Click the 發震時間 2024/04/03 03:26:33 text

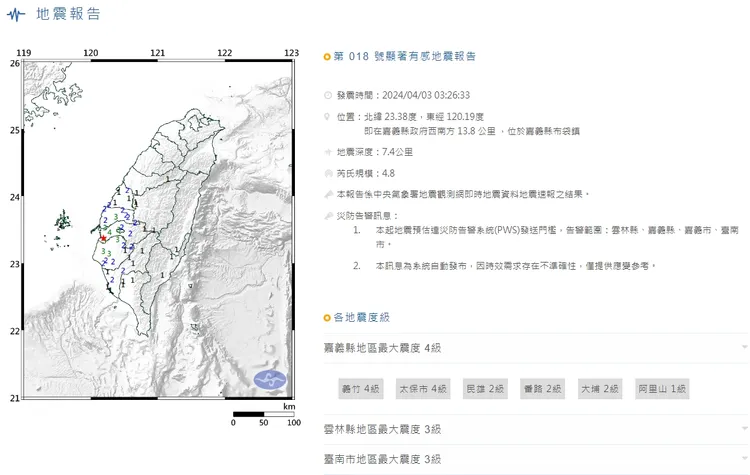point(403,95)
